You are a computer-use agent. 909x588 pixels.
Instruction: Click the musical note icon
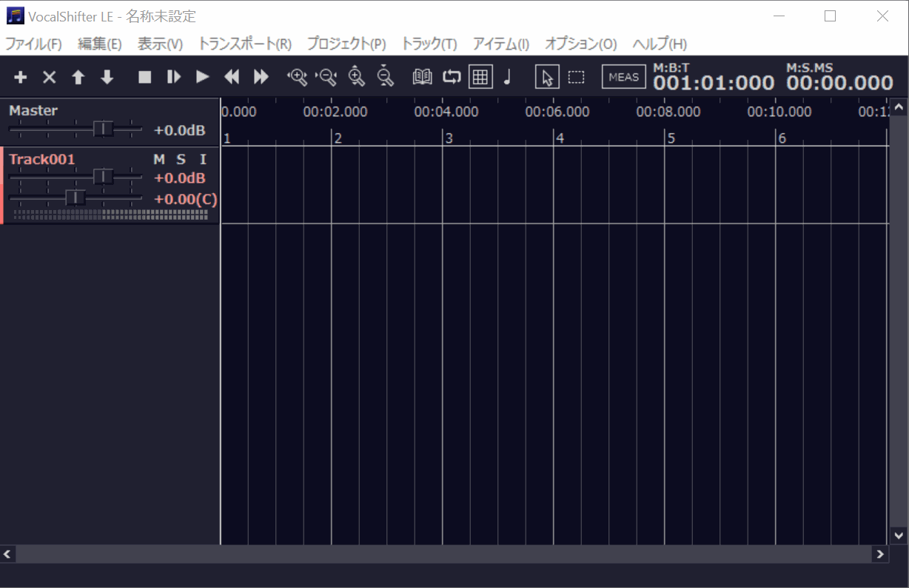[x=508, y=77]
